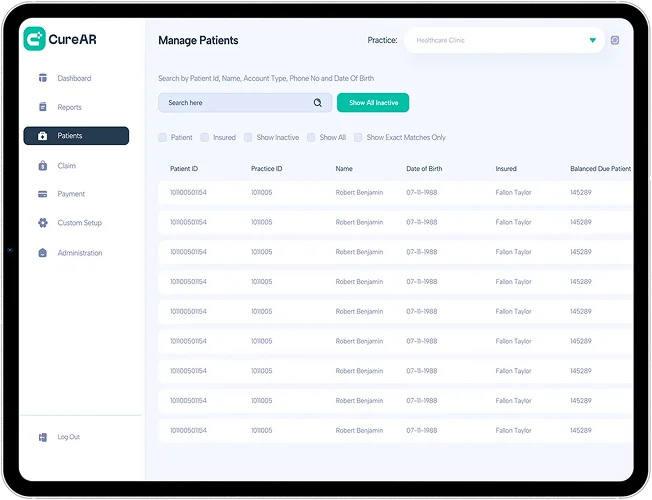
Task: Open the Patients menu item
Action: pyautogui.click(x=76, y=136)
